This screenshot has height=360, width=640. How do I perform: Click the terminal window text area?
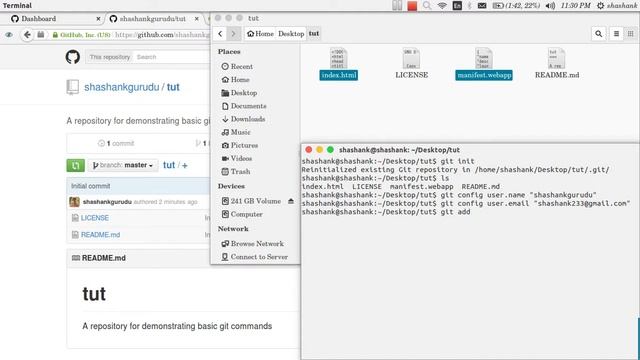470,257
